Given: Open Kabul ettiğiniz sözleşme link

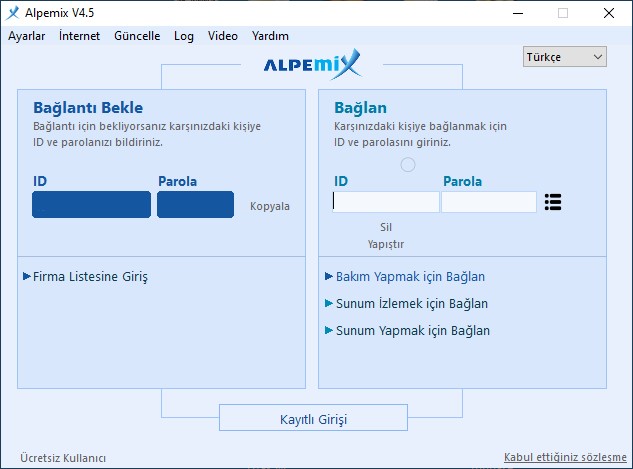Looking at the screenshot, I should [x=565, y=457].
